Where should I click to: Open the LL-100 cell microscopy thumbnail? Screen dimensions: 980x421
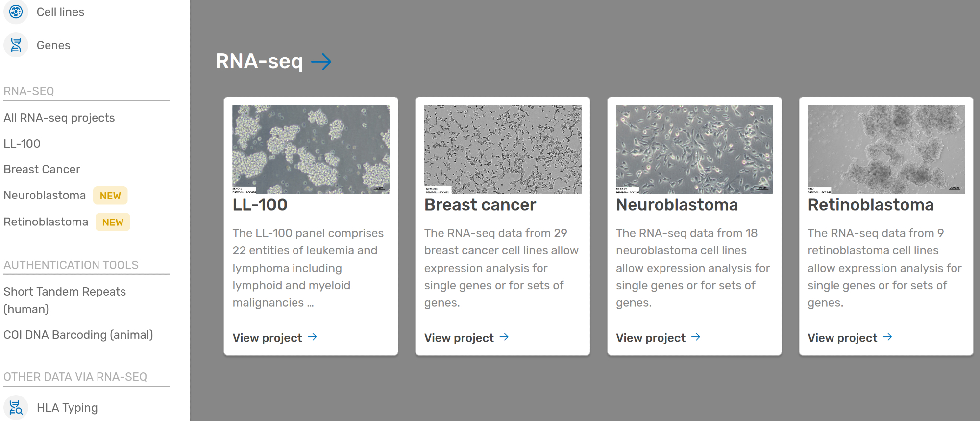coord(311,149)
